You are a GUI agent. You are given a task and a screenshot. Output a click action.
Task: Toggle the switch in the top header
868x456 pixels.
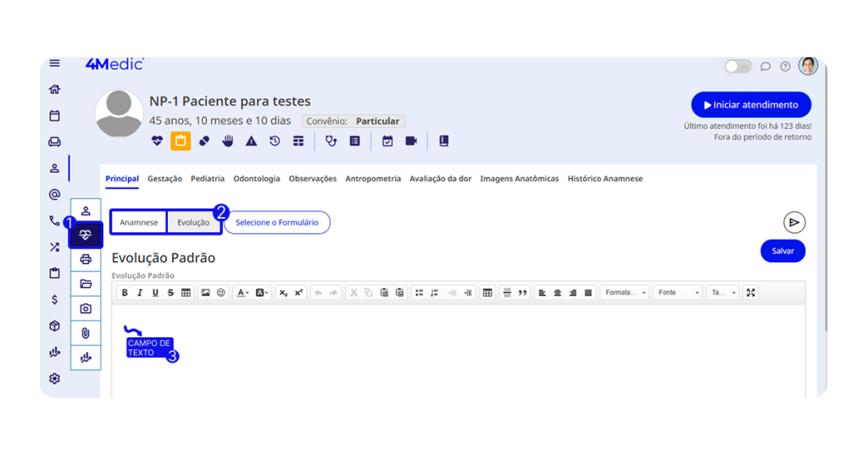pyautogui.click(x=737, y=66)
